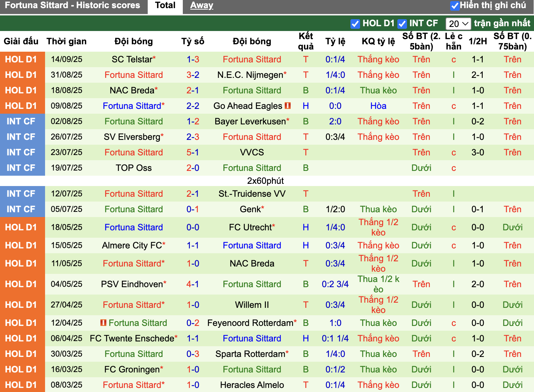This screenshot has height=392, width=534.
Task: Uncheck the HOL D1 league filter
Action: [x=355, y=24]
